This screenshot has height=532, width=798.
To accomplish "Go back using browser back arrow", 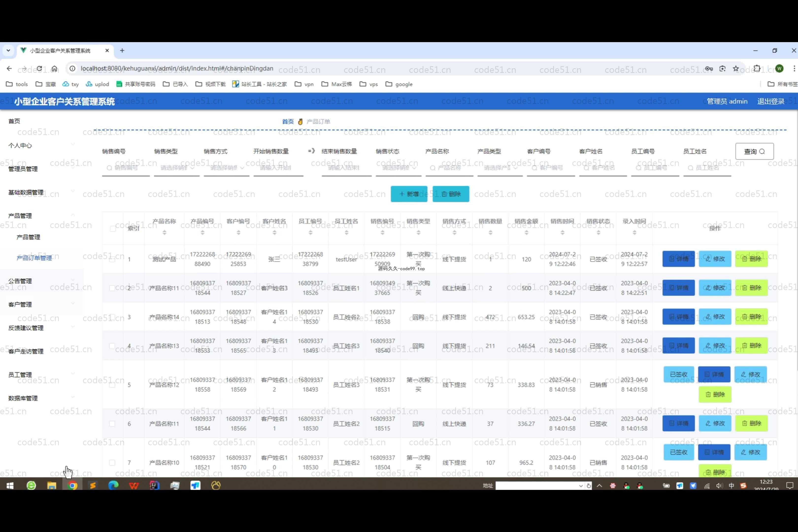I will tap(9, 68).
